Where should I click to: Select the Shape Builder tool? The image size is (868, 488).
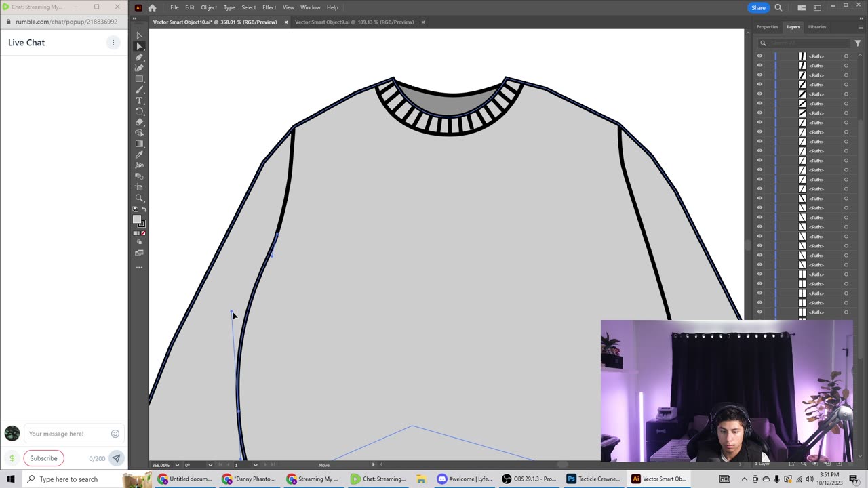pos(139,133)
